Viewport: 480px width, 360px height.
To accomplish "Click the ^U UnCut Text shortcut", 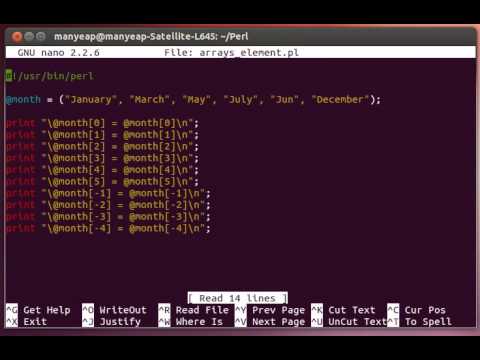I will point(349,322).
